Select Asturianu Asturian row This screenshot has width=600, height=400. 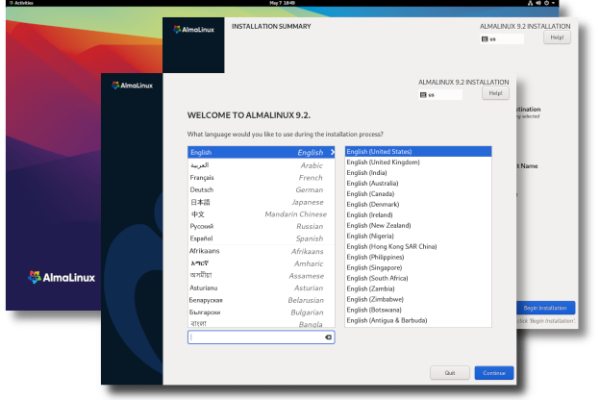click(261, 288)
